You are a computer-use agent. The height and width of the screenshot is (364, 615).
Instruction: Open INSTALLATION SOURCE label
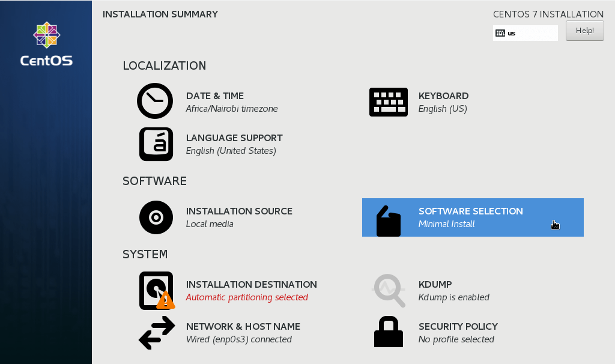(239, 211)
